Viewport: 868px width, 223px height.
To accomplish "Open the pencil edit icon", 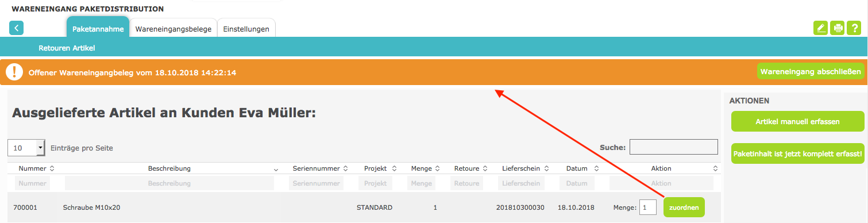I will click(821, 28).
